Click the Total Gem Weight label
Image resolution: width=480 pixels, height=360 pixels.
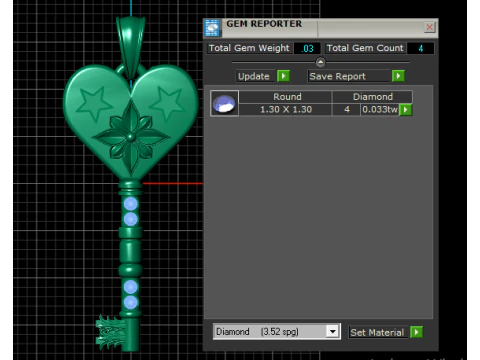[249, 48]
